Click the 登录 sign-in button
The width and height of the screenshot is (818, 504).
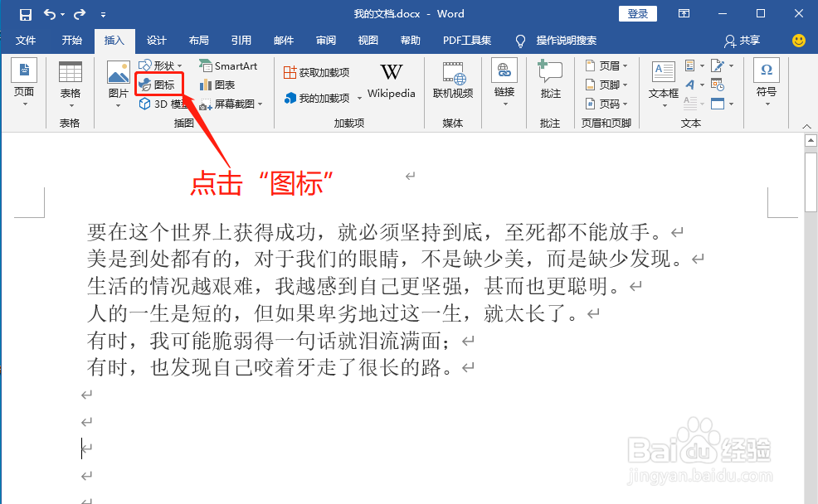click(637, 13)
